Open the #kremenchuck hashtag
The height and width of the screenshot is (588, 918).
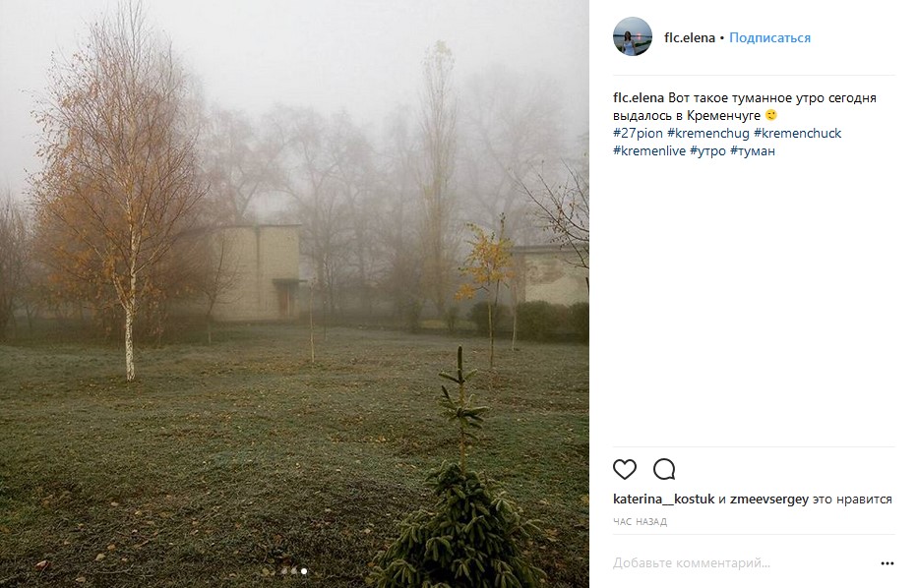tap(797, 134)
